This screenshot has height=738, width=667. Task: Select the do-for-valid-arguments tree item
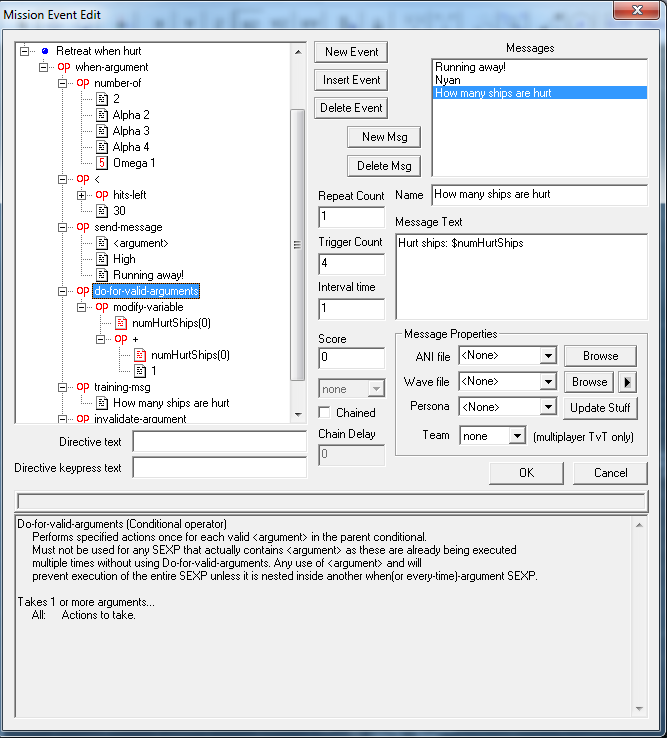(145, 291)
